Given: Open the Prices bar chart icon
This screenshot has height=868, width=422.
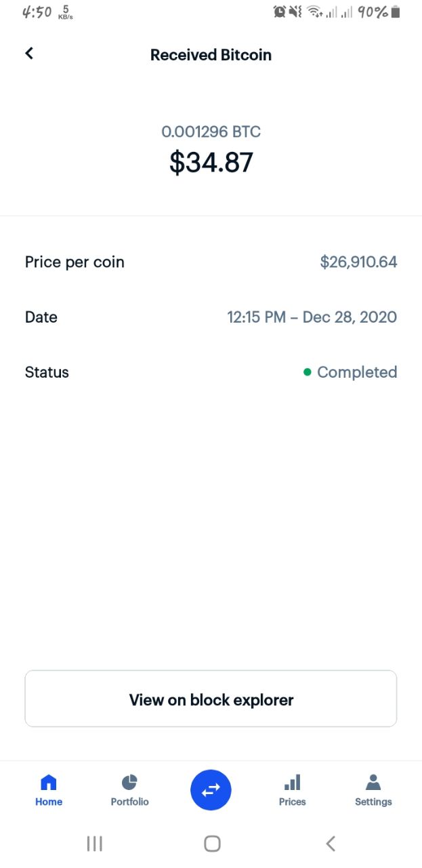Looking at the screenshot, I should 292,783.
